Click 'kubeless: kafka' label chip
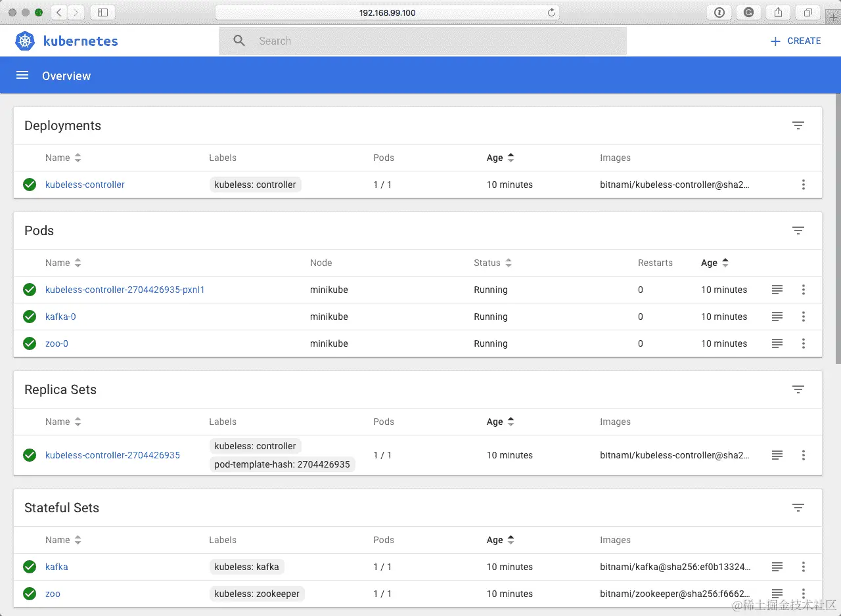Viewport: 841px width, 616px height. [246, 567]
